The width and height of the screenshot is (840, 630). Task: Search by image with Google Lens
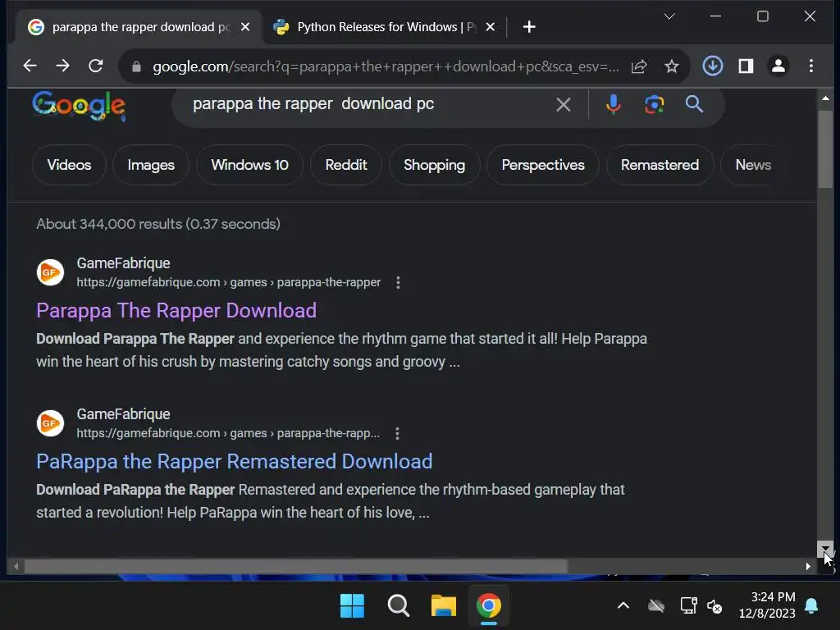coord(654,104)
